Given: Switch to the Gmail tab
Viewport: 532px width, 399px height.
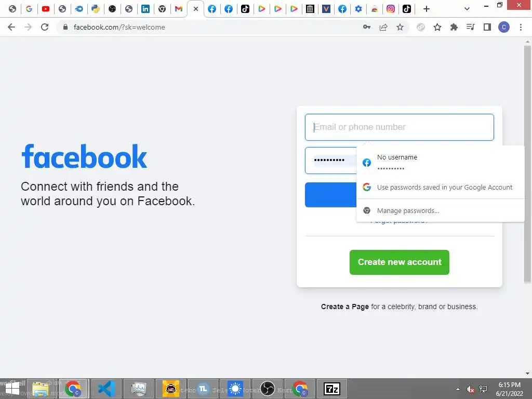Looking at the screenshot, I should [x=179, y=9].
